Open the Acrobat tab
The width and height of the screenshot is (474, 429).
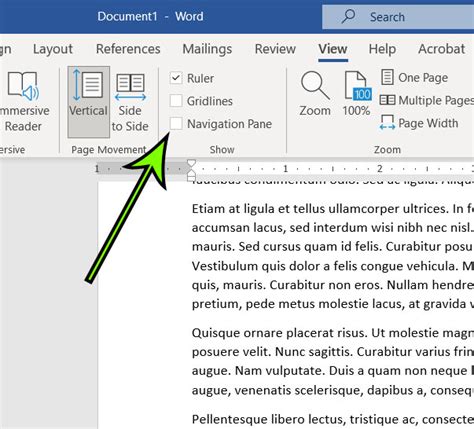[441, 49]
